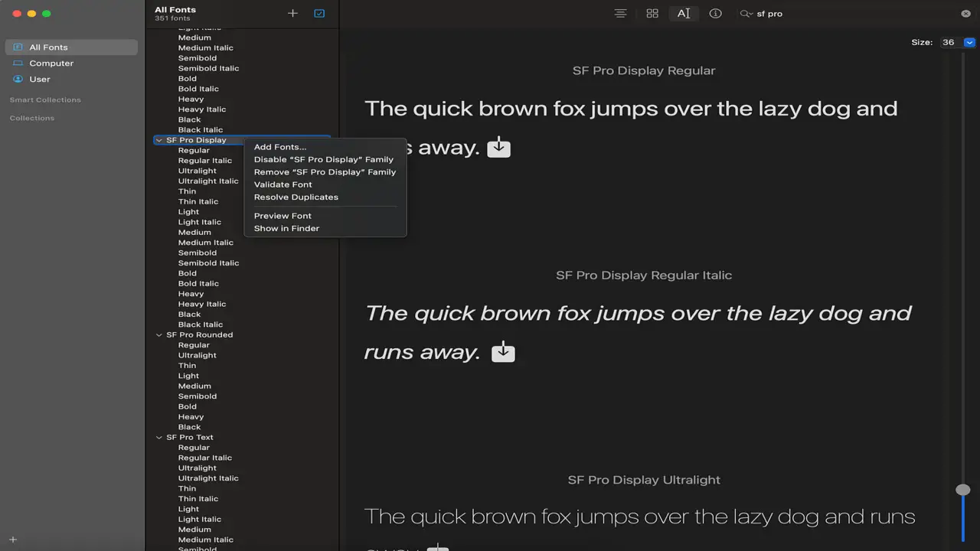Click the 'SF Pro Display Regular Italic' preview heading
Viewport: 980px width, 551px height.
tap(644, 275)
